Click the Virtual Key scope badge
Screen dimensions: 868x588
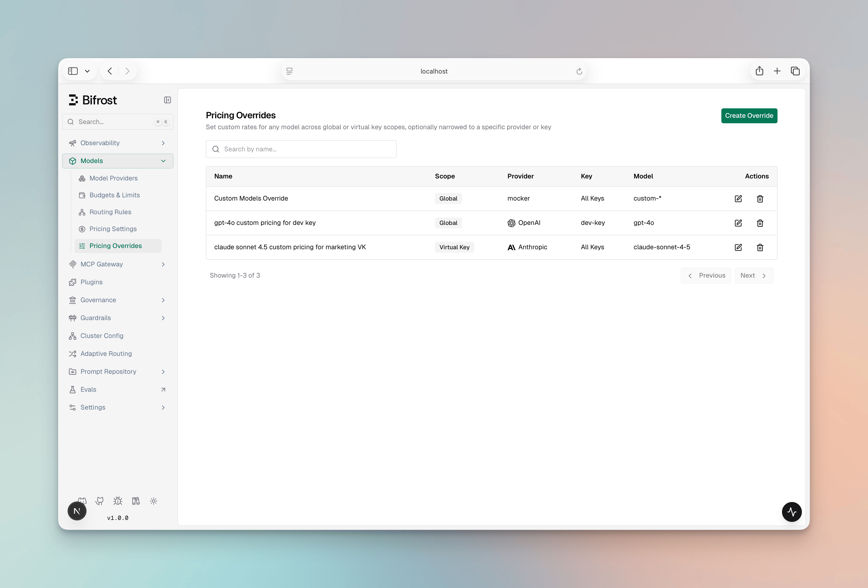tap(454, 247)
